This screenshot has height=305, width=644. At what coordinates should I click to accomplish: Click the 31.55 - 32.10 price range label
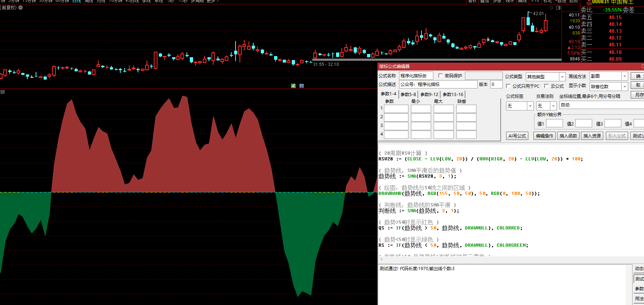pos(326,64)
